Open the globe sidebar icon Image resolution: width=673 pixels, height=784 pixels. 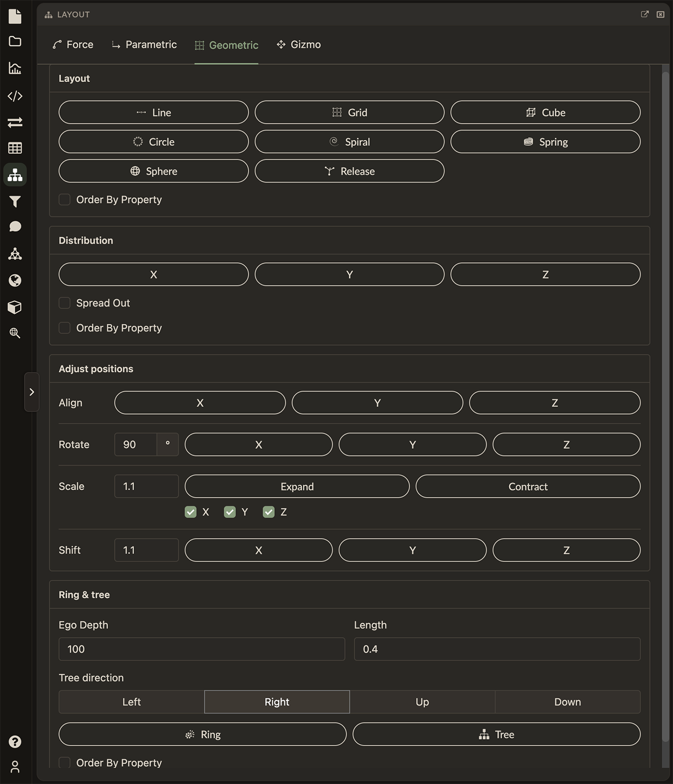pos(15,280)
